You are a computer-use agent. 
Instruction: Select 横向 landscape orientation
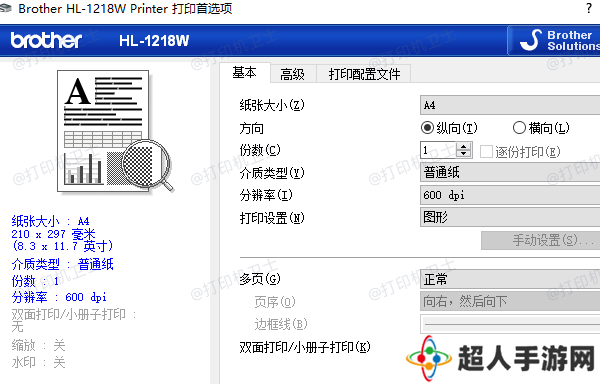click(x=541, y=128)
